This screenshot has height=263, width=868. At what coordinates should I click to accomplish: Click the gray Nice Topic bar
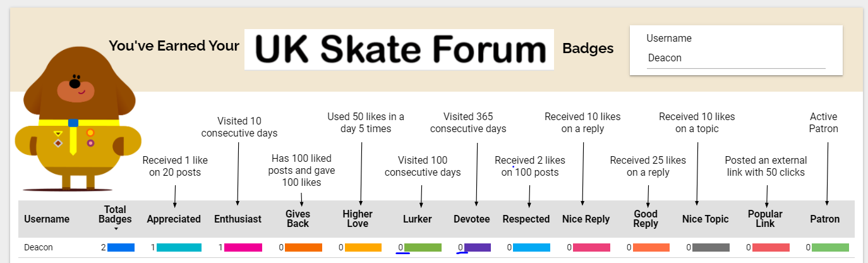[711, 248]
